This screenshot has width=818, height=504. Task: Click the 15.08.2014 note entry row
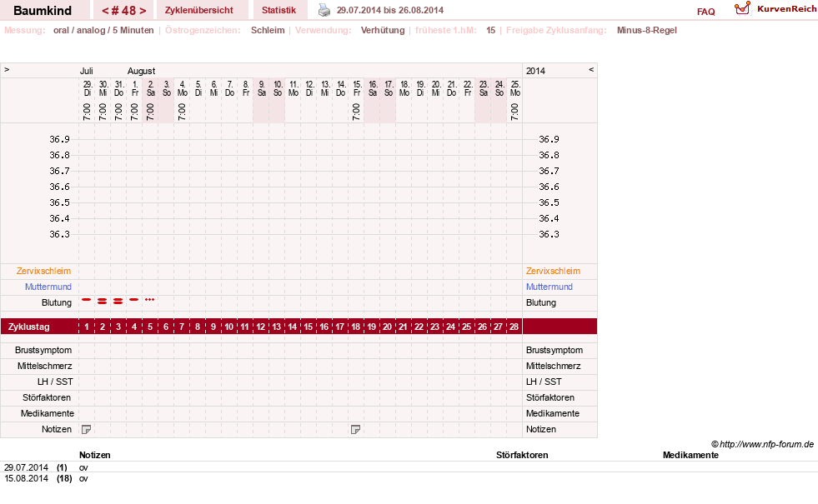pos(409,478)
